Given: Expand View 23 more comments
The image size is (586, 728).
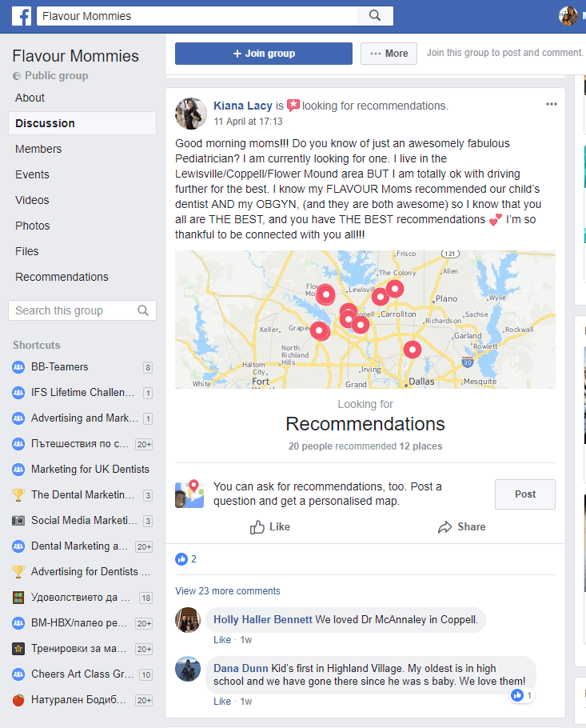Looking at the screenshot, I should coord(228,591).
